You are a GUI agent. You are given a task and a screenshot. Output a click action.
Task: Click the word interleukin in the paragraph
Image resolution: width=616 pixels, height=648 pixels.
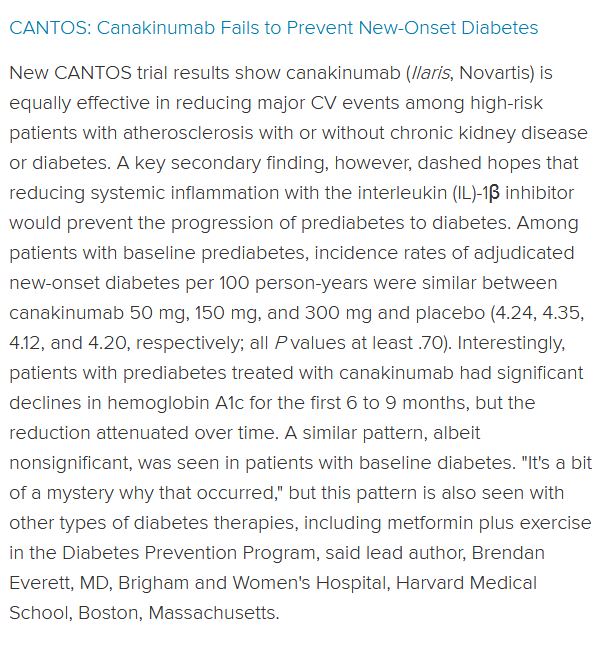[x=402, y=193]
